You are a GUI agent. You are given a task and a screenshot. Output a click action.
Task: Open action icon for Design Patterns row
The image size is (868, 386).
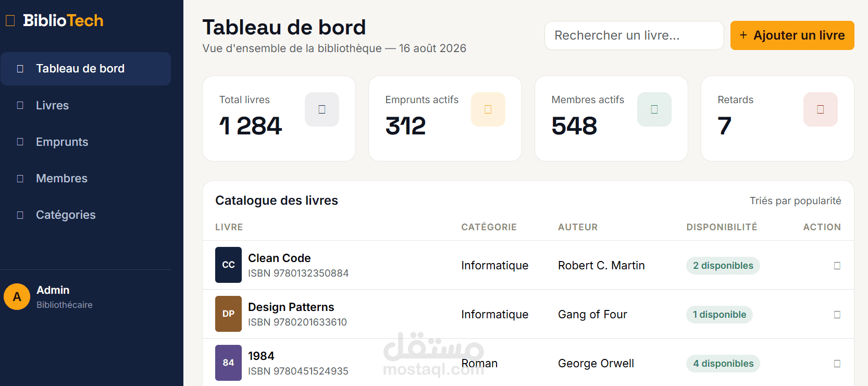837,315
